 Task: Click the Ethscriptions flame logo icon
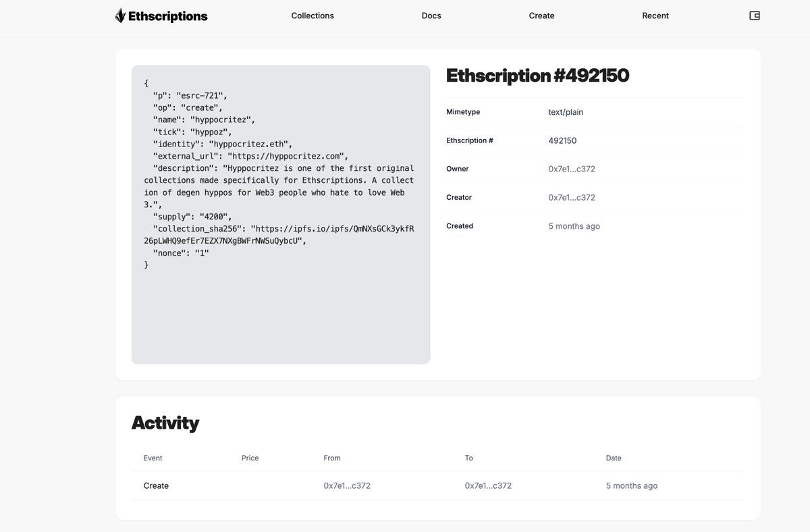[120, 16]
